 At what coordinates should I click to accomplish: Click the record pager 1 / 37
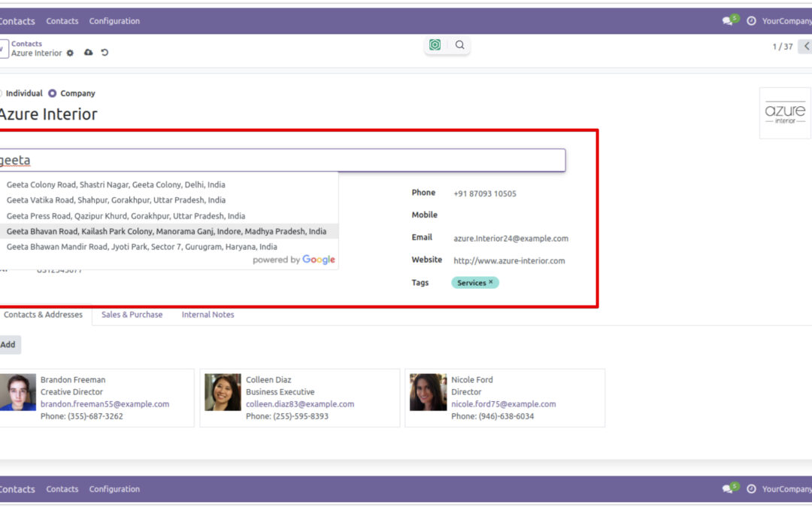coord(783,47)
